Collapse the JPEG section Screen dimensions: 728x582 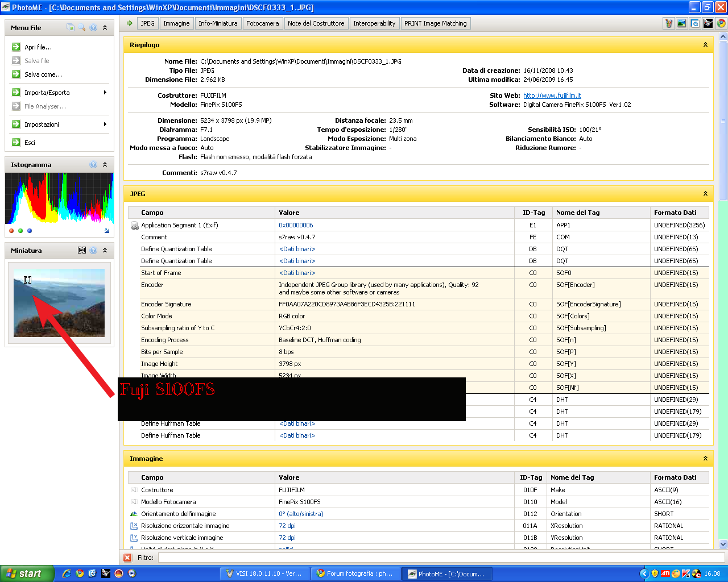(x=705, y=194)
